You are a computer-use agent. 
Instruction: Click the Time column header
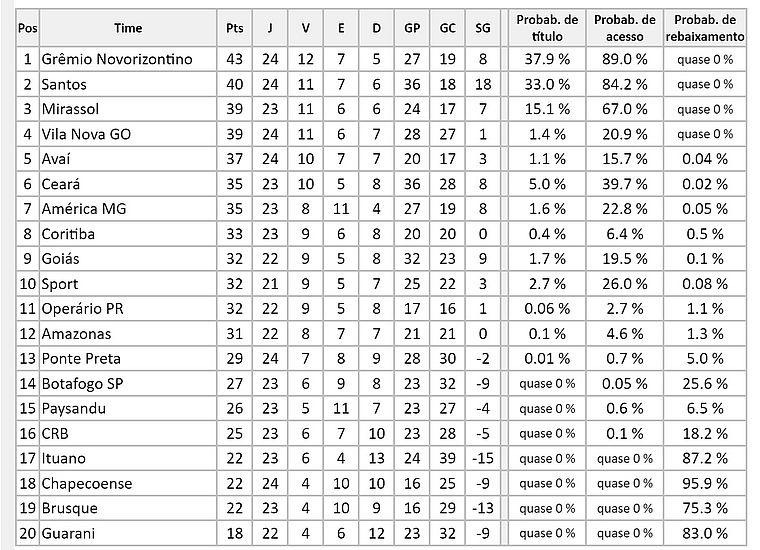128,28
